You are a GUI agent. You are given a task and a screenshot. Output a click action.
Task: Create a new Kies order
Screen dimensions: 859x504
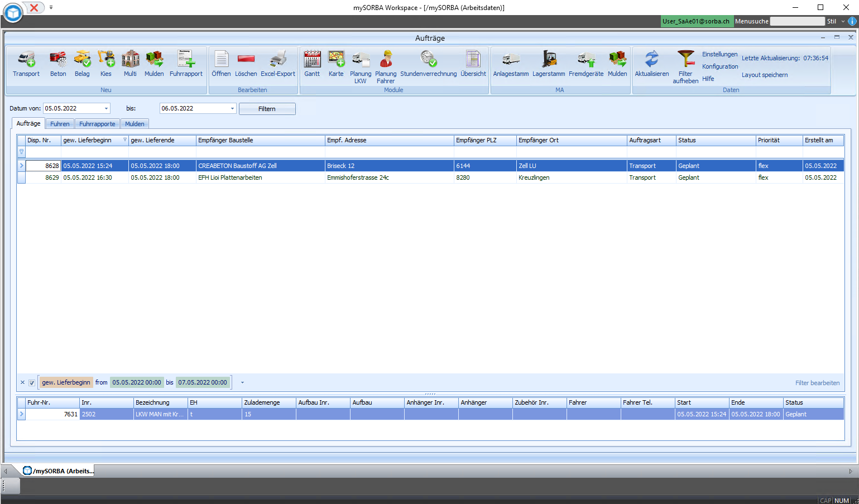click(106, 64)
